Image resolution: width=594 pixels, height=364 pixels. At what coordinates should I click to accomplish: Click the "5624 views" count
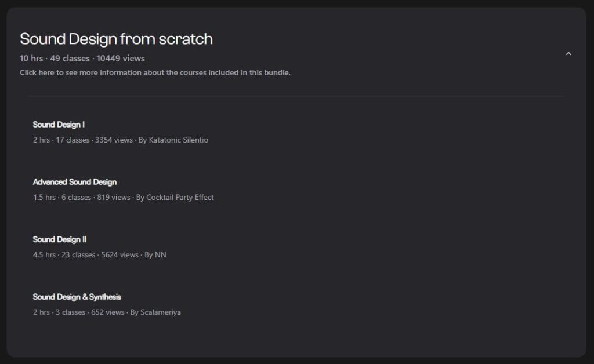(x=120, y=254)
